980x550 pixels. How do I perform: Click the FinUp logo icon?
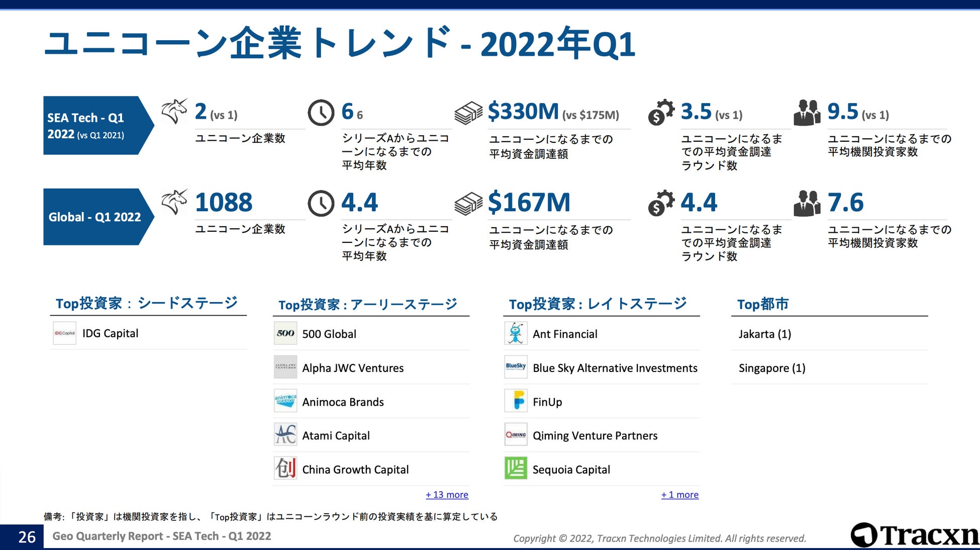[516, 401]
